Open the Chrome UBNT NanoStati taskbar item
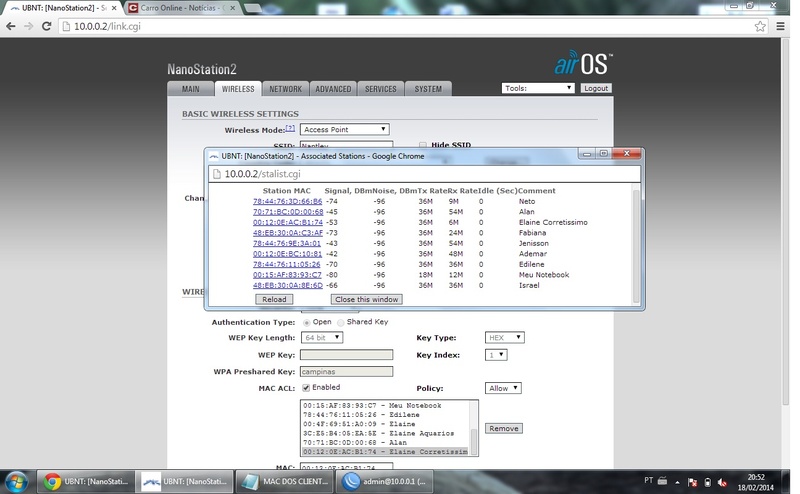Viewport: 800px width, 494px height. coord(85,481)
